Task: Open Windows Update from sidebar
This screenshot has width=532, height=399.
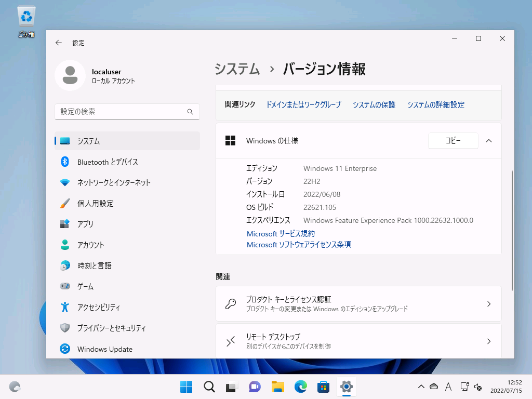Action: tap(104, 349)
